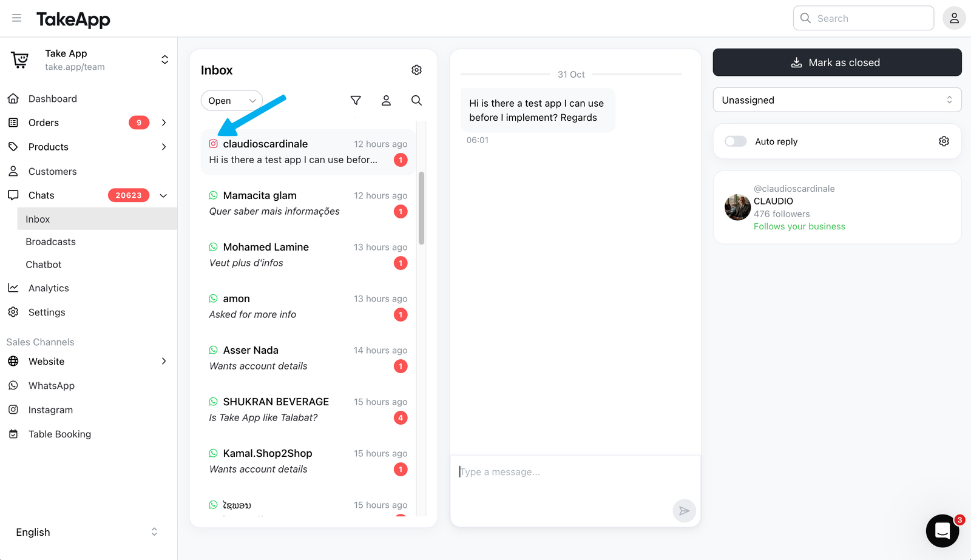
Task: Expand the Website submenu chevron
Action: [x=164, y=361]
